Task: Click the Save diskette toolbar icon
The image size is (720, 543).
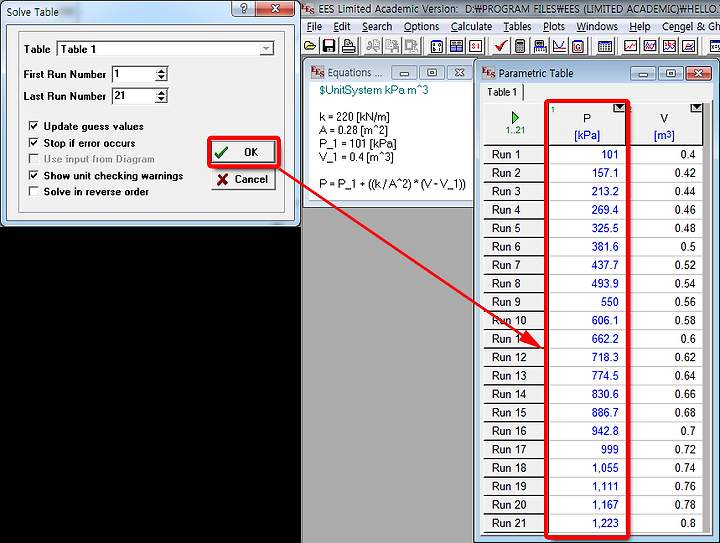Action: coord(329,46)
